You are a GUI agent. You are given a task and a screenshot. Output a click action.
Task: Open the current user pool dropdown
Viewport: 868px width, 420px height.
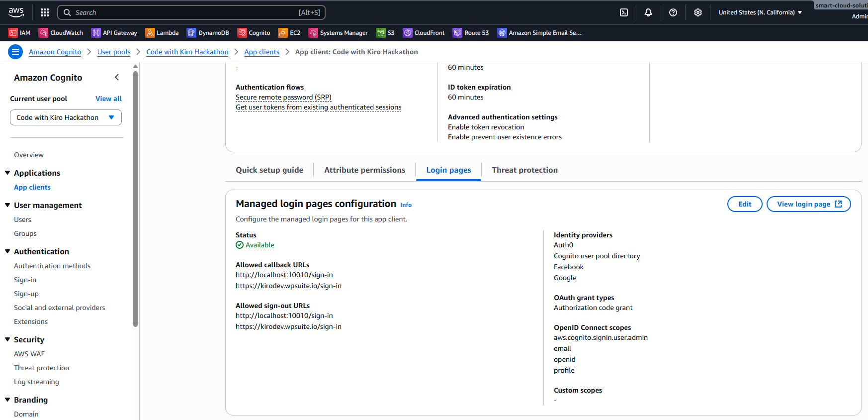click(x=66, y=117)
